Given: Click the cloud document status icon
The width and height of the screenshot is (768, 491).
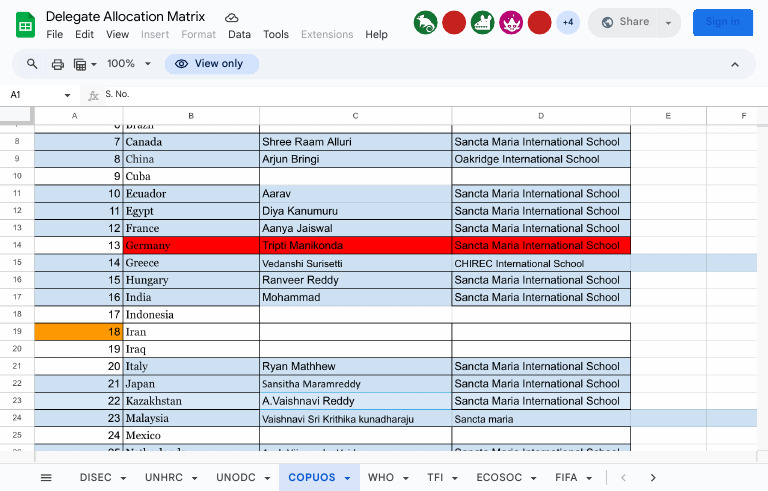Looking at the screenshot, I should click(x=231, y=18).
